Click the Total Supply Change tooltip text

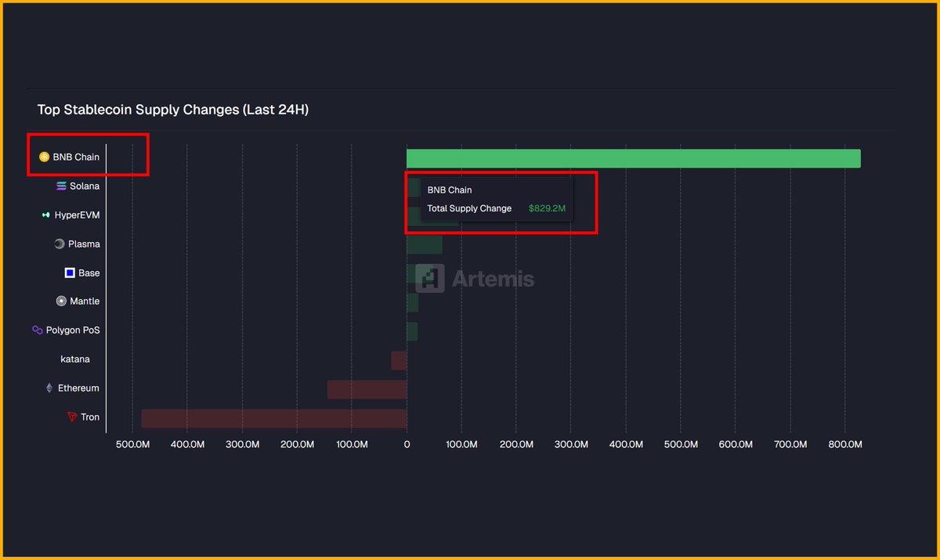click(x=468, y=208)
